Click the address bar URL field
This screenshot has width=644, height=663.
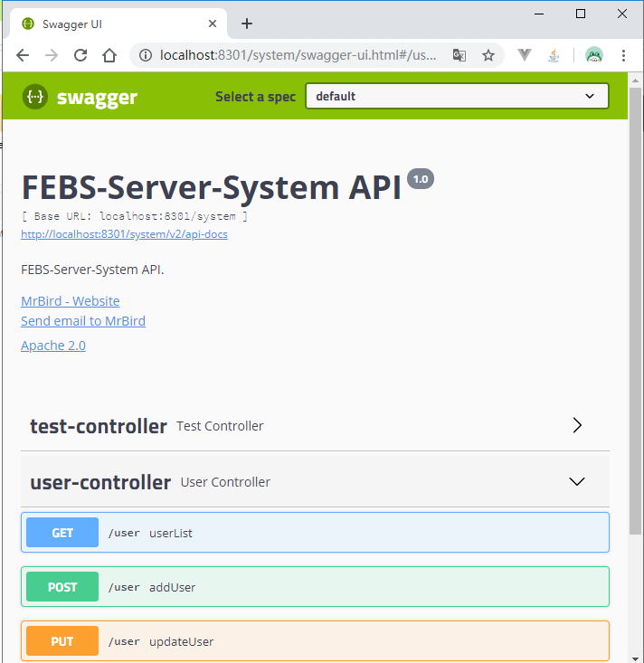[298, 55]
